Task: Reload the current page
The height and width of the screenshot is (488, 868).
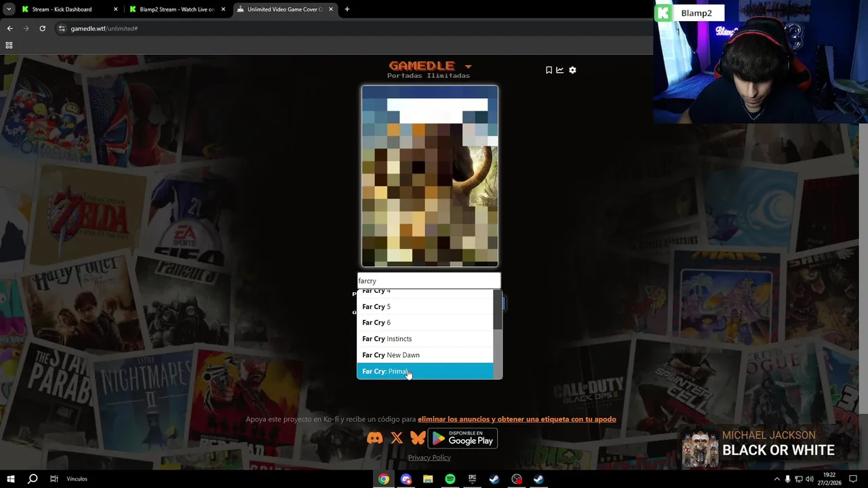Action: point(42,28)
